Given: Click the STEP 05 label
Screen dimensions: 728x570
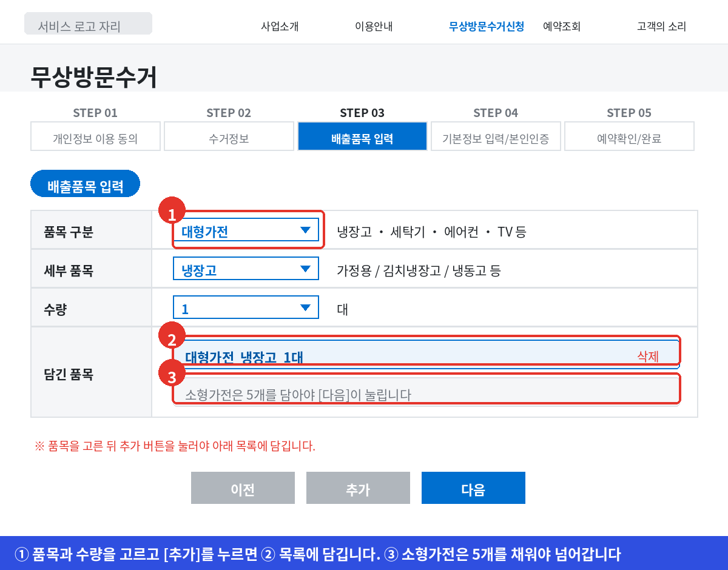Looking at the screenshot, I should (x=629, y=113).
